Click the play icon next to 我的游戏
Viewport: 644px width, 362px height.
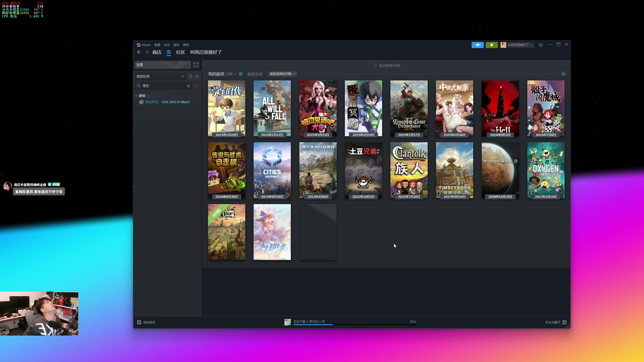[241, 74]
